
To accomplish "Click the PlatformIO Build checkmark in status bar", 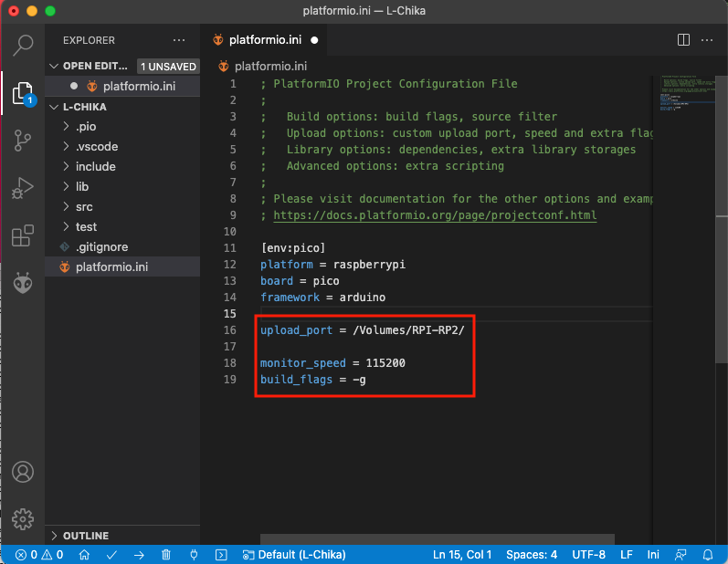I will click(111, 554).
